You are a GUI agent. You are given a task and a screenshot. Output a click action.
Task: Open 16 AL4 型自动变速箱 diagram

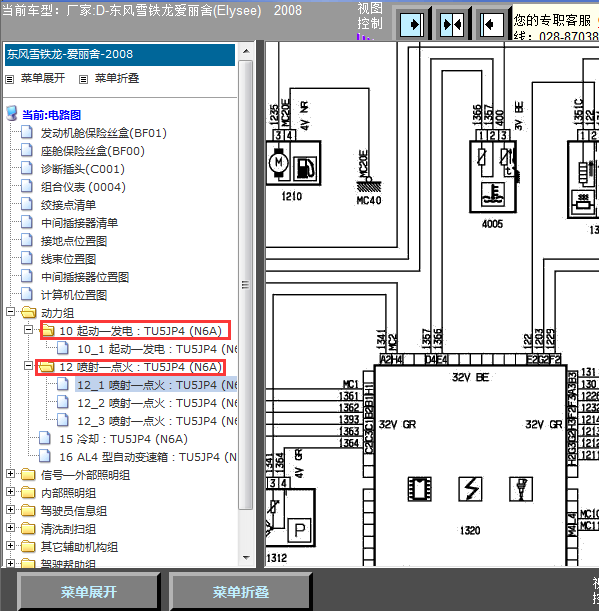(148, 457)
